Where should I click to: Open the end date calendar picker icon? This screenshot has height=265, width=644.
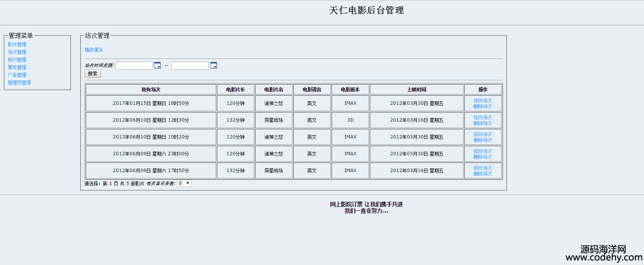point(213,65)
